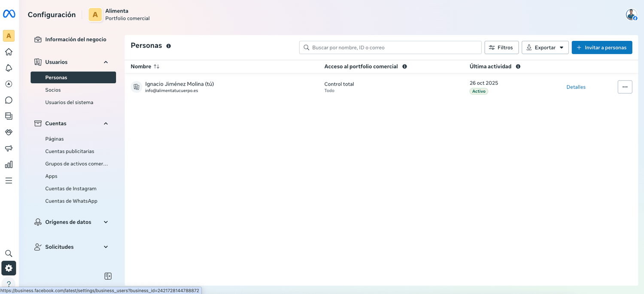Open Apps under Cuentas
644x294 pixels.
[x=51, y=176]
